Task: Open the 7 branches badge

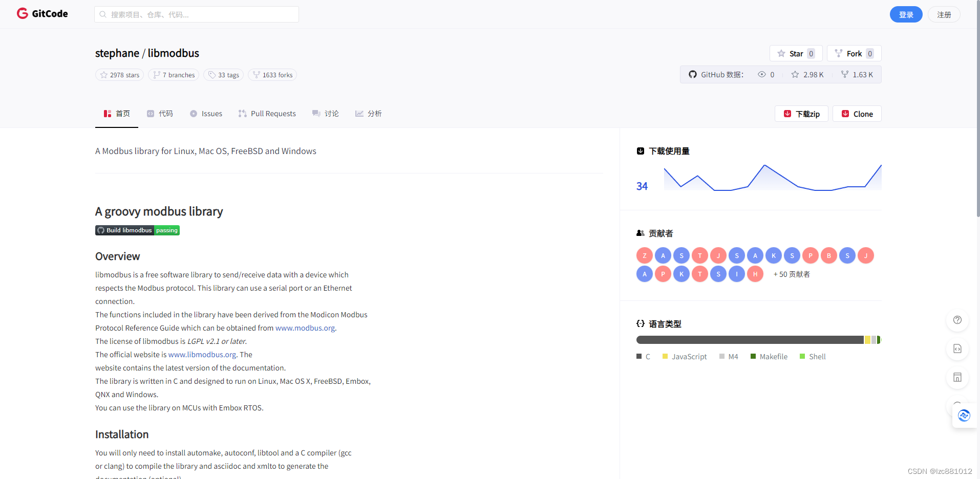Action: pyautogui.click(x=174, y=75)
